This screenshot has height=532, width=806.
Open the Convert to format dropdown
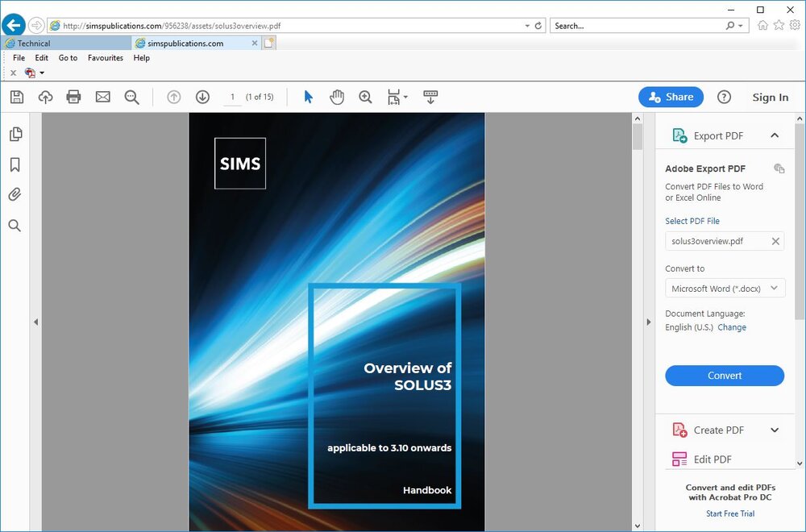[725, 289]
